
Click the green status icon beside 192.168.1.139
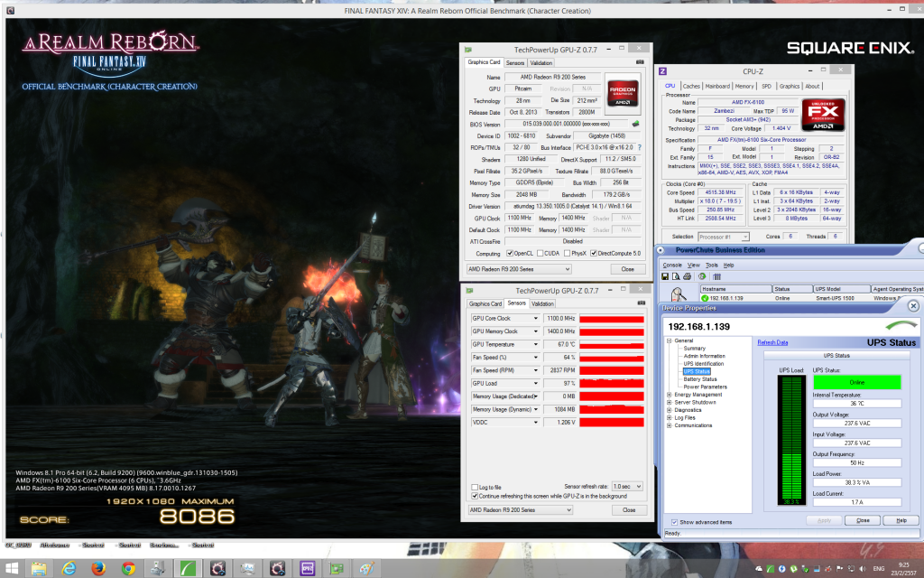(x=705, y=298)
